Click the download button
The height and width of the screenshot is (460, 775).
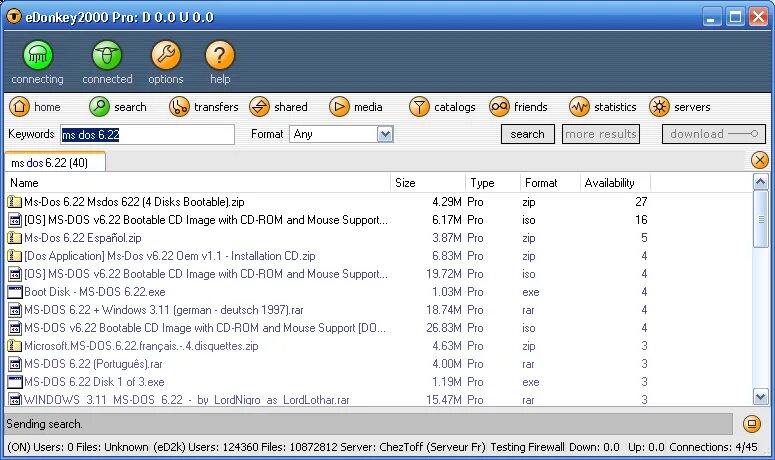[714, 134]
